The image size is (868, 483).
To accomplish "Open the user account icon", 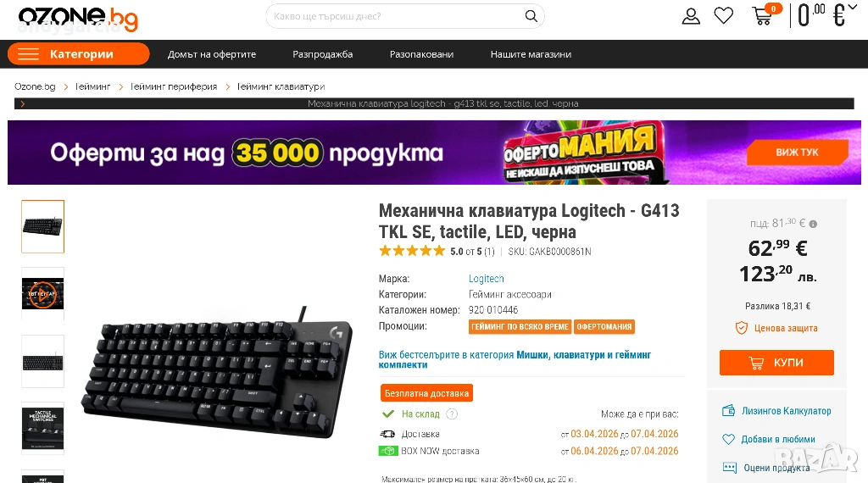I will [691, 16].
